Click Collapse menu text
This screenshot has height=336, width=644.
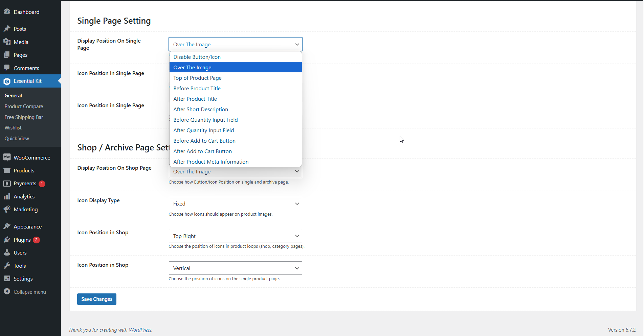30,292
